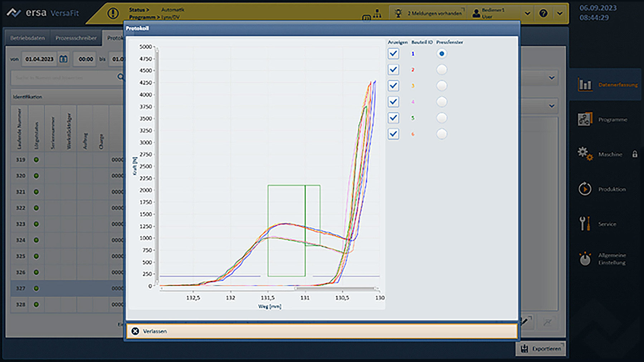Select Pressfenster radio for Bauteil 2
644x362 pixels.
pyautogui.click(x=441, y=70)
